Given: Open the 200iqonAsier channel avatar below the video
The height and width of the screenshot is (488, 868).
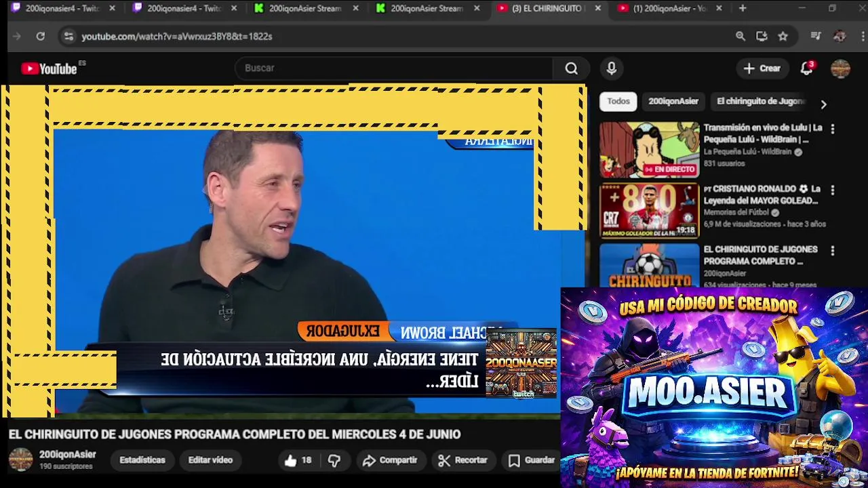Looking at the screenshot, I should tap(20, 460).
